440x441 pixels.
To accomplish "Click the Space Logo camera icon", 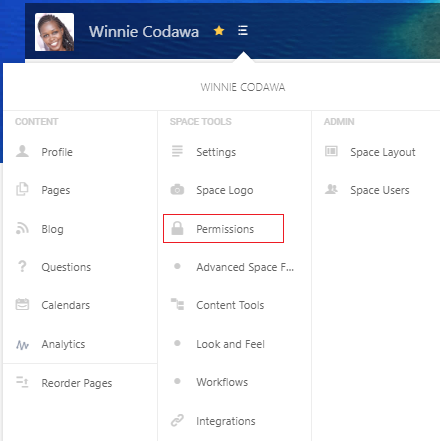I will pos(177,189).
